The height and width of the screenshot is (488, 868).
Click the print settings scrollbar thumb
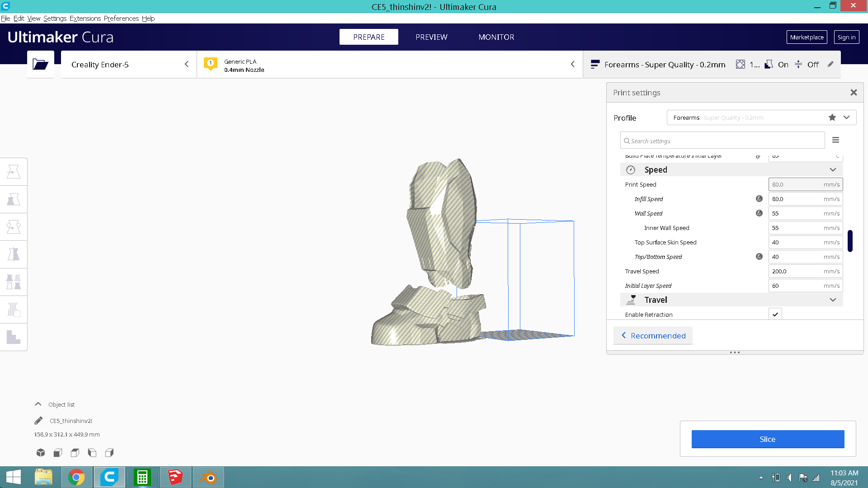point(850,241)
